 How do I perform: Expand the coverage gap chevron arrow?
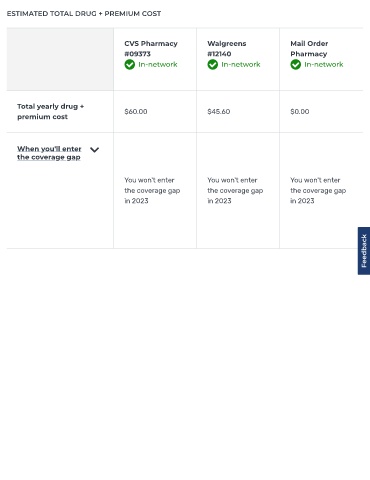[95, 150]
